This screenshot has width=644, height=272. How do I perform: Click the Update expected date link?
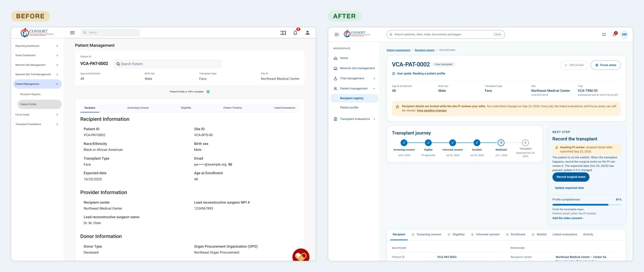pyautogui.click(x=569, y=188)
